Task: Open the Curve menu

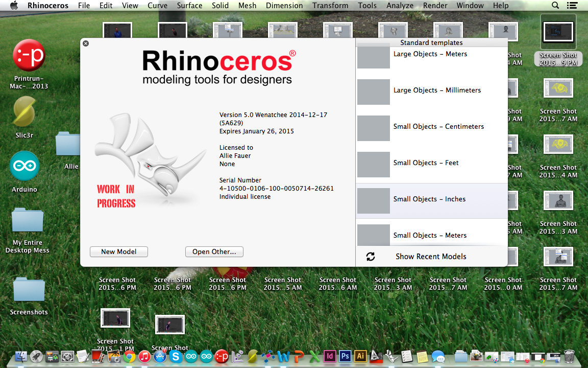Action: (x=158, y=5)
